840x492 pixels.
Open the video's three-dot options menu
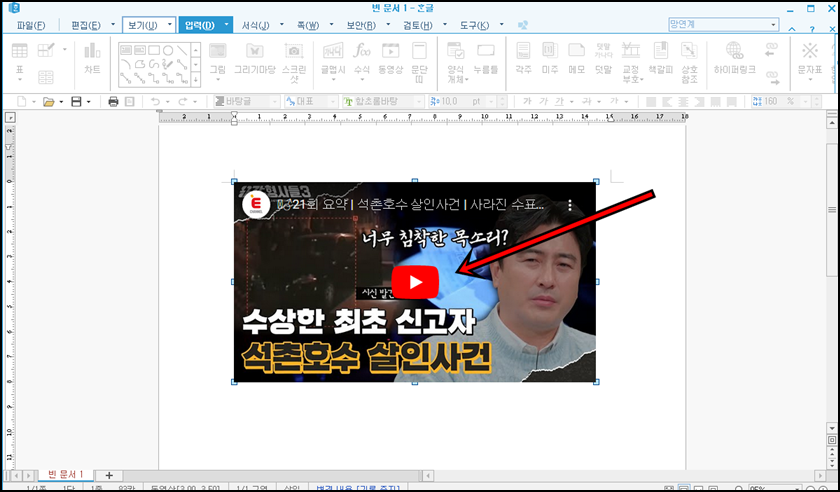(x=570, y=205)
